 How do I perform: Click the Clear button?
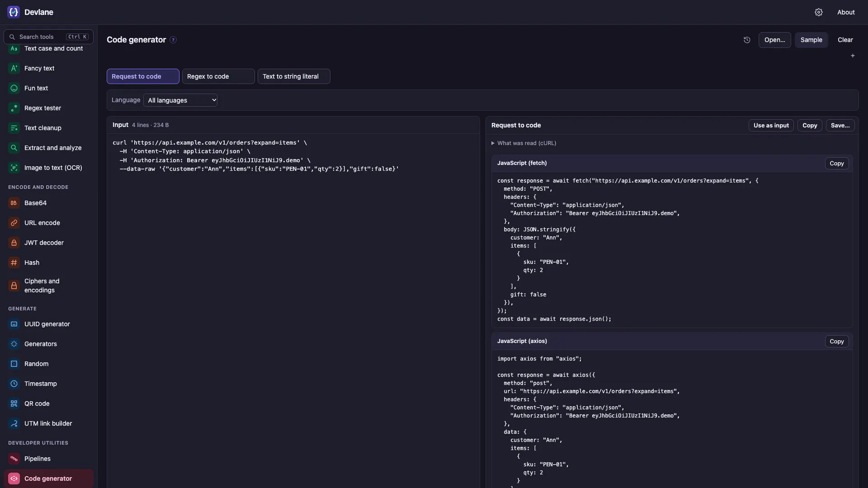[845, 40]
